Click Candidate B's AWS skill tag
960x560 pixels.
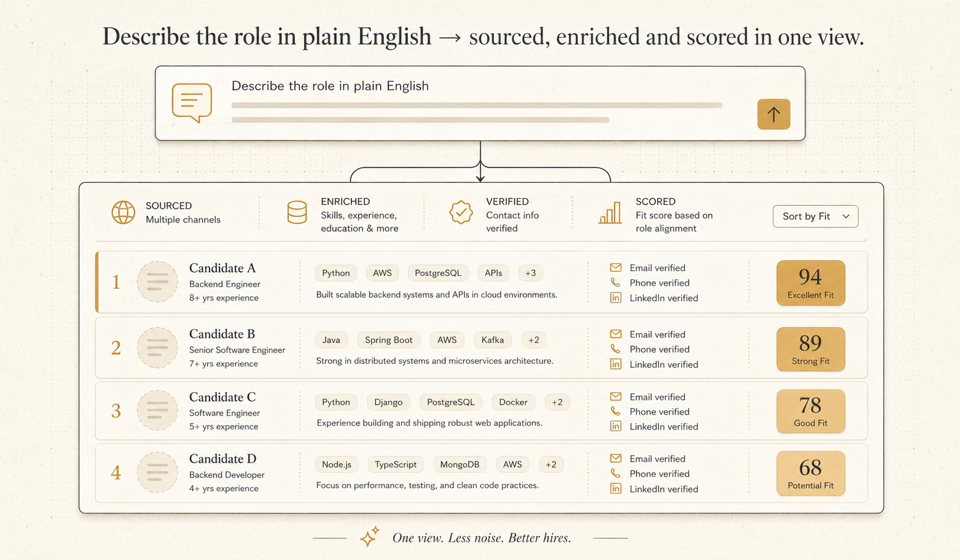(447, 340)
